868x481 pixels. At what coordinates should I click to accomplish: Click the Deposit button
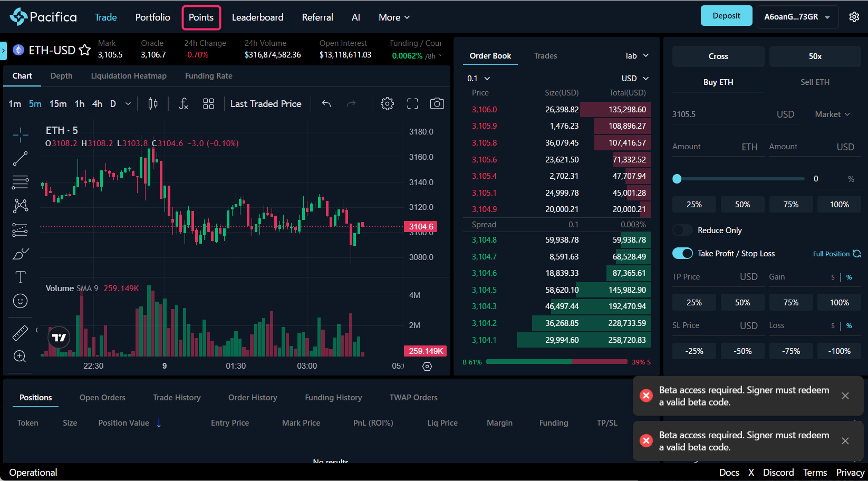click(726, 16)
